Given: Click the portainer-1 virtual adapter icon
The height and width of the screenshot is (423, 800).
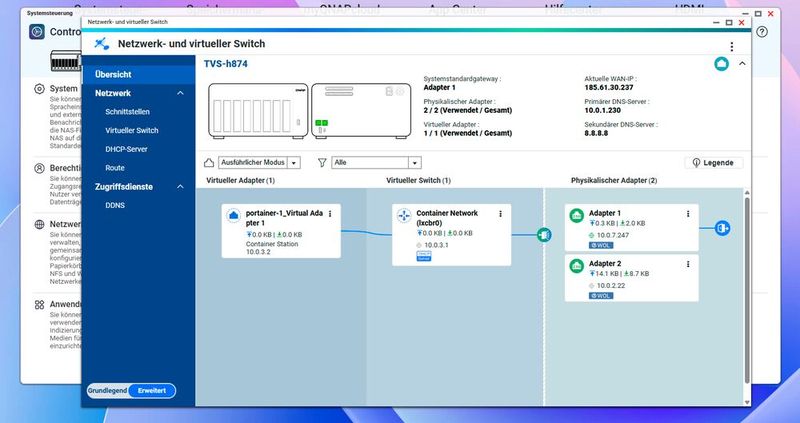Looking at the screenshot, I should coord(234,215).
